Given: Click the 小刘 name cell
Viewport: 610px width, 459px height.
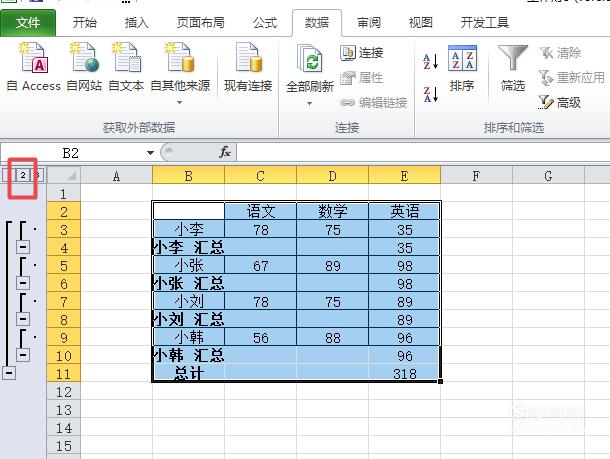Looking at the screenshot, I should tap(189, 301).
